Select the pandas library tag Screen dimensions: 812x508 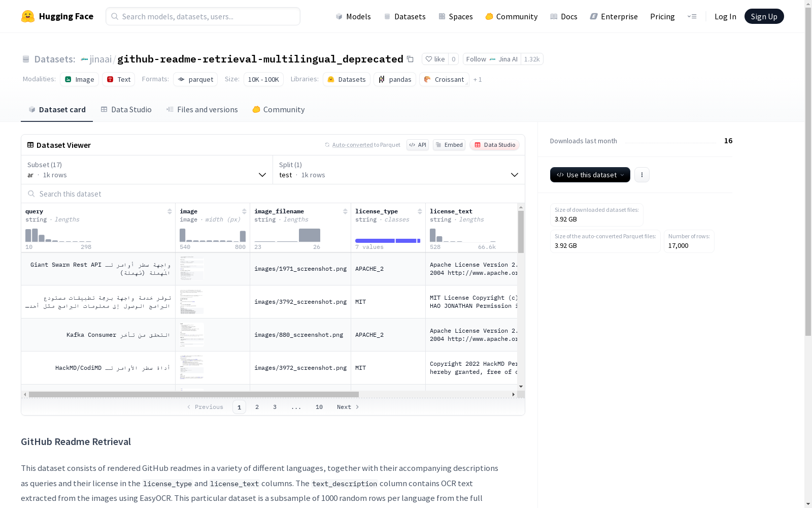(395, 79)
